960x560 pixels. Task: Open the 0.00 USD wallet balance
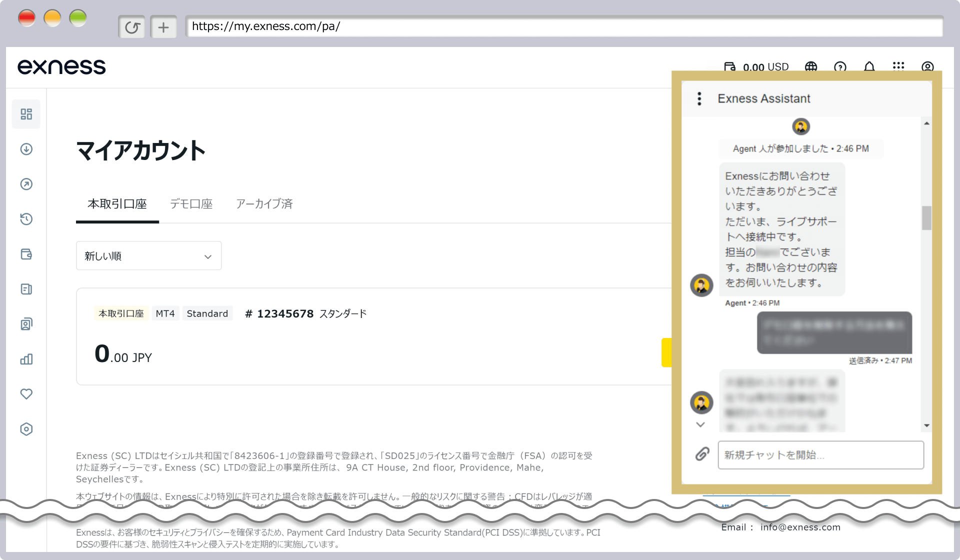(756, 67)
